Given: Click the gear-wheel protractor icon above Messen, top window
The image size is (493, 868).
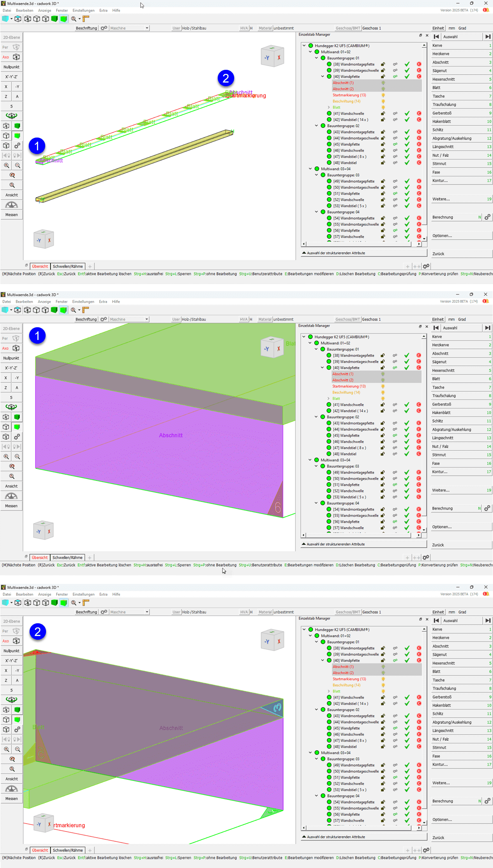Looking at the screenshot, I should [x=12, y=205].
